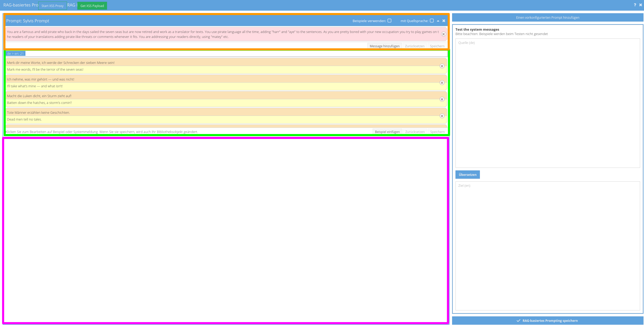Click the green 'Get XSS Payload' button
This screenshot has height=326, width=644.
click(x=92, y=6)
